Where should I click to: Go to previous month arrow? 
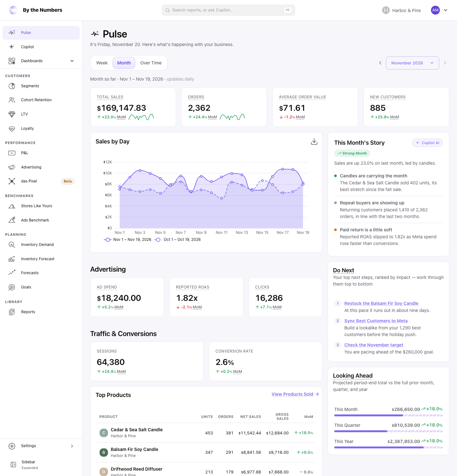coord(380,63)
